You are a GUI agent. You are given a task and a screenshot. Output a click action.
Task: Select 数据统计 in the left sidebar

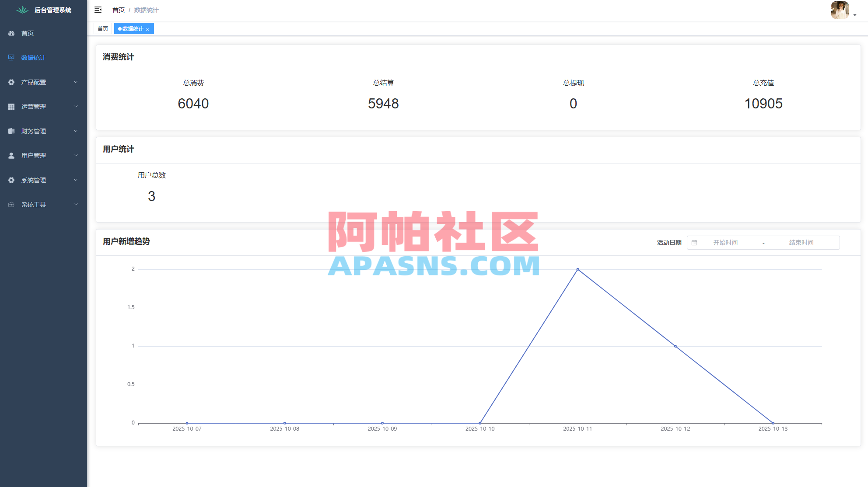click(33, 57)
